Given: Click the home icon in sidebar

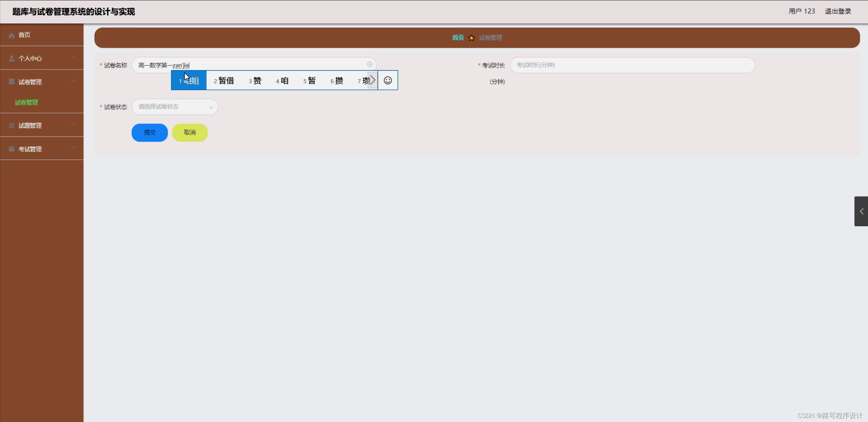Looking at the screenshot, I should [x=12, y=35].
